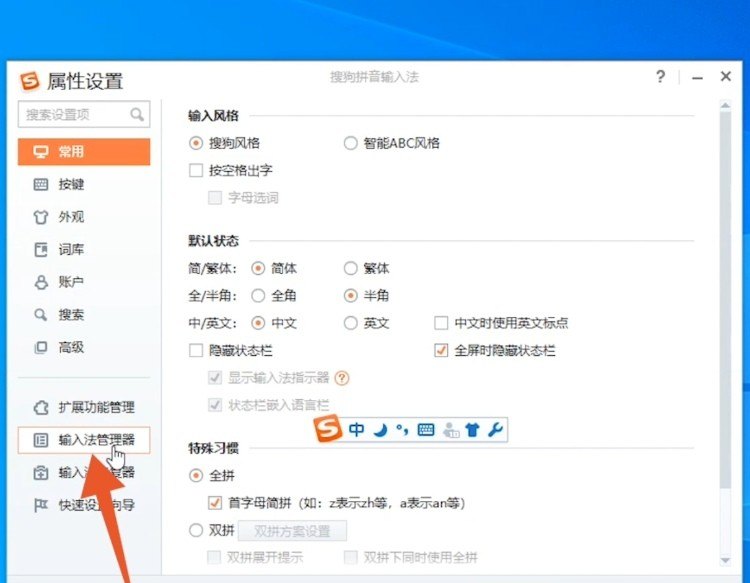The width and height of the screenshot is (750, 583).
Task: Click the monitor icon beside 常用
Action: tap(41, 152)
